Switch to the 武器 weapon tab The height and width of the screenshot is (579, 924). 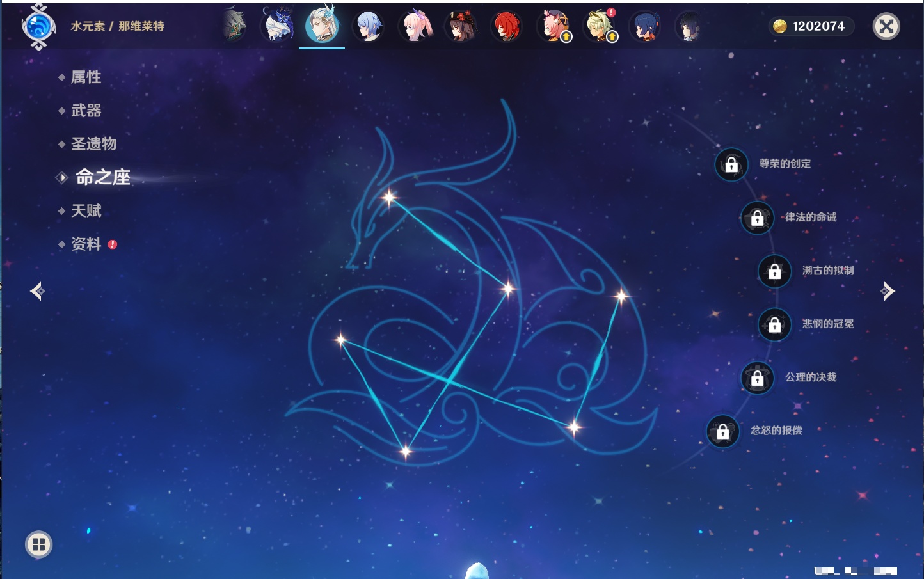[86, 111]
